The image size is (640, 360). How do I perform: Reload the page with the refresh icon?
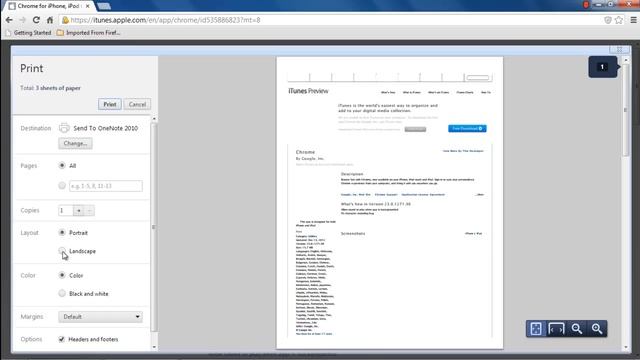point(36,20)
